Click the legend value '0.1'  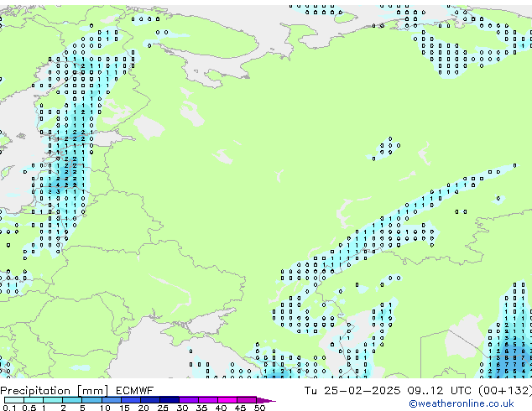coord(9,408)
